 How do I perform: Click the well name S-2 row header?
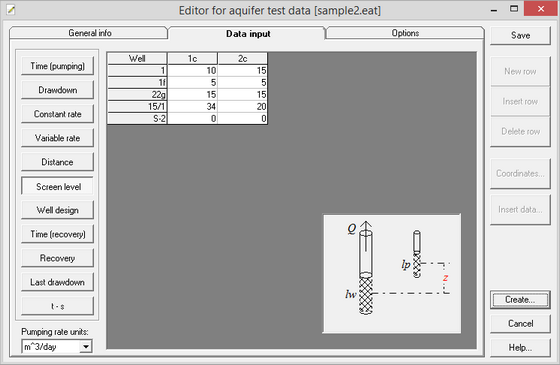click(x=137, y=118)
